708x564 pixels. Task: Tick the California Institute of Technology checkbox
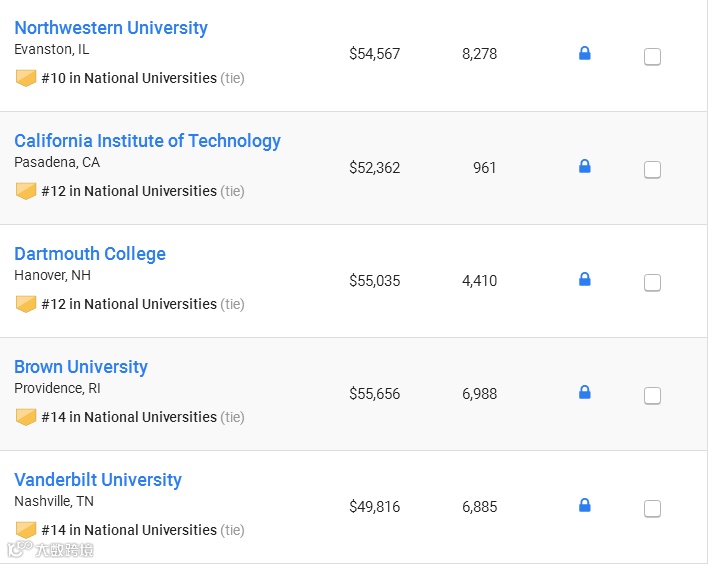652,170
